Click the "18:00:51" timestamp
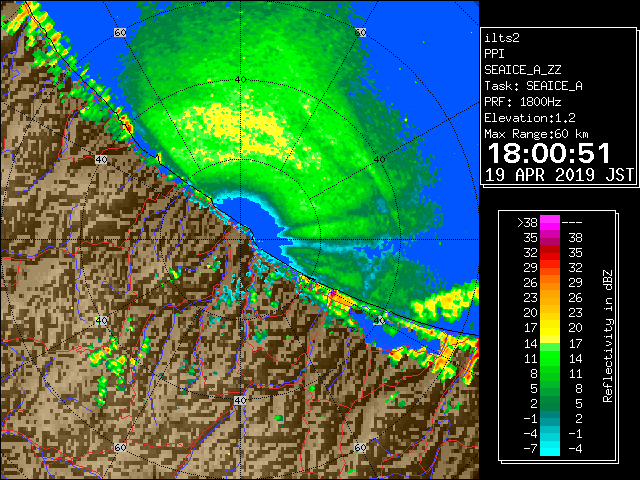640x480 pixels. click(x=549, y=153)
